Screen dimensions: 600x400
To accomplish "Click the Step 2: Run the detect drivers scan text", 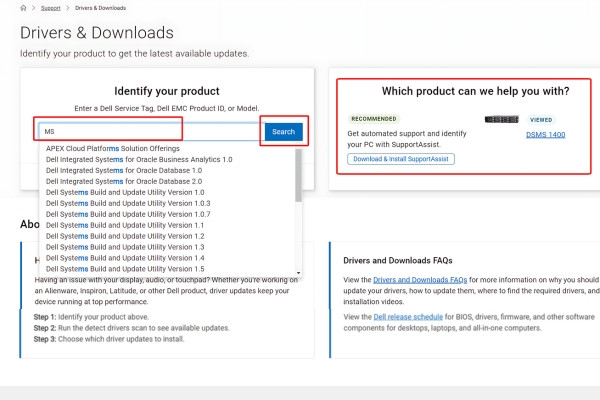I will [x=132, y=328].
